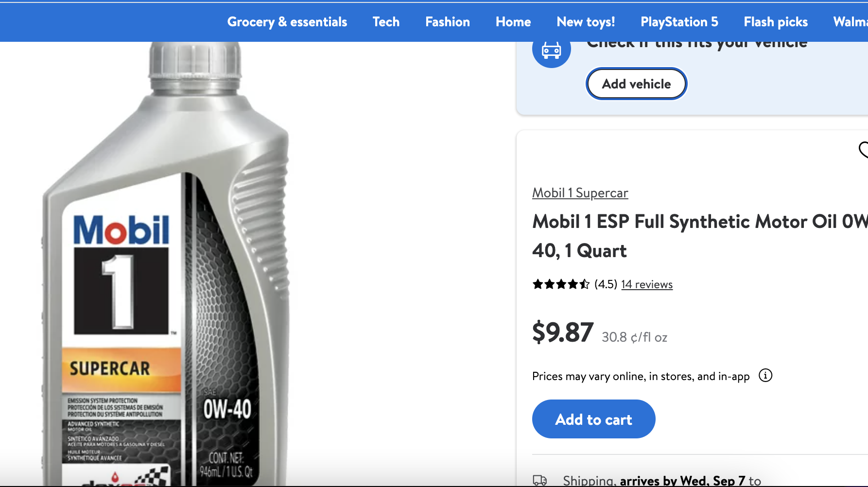868x487 pixels.
Task: Select Home in the navigation bar
Action: pos(513,22)
